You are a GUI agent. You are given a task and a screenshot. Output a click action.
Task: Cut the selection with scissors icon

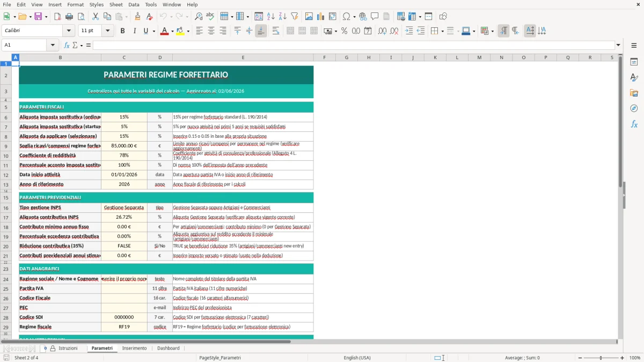[x=96, y=17]
